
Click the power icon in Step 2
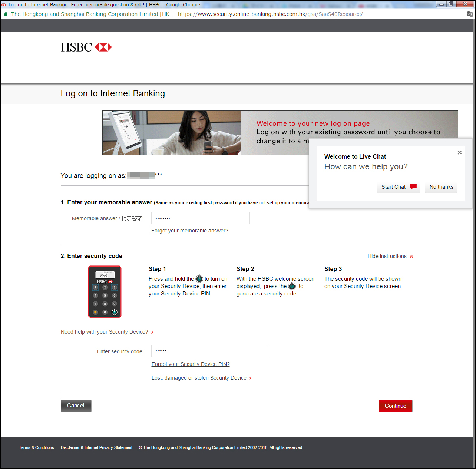tap(292, 286)
